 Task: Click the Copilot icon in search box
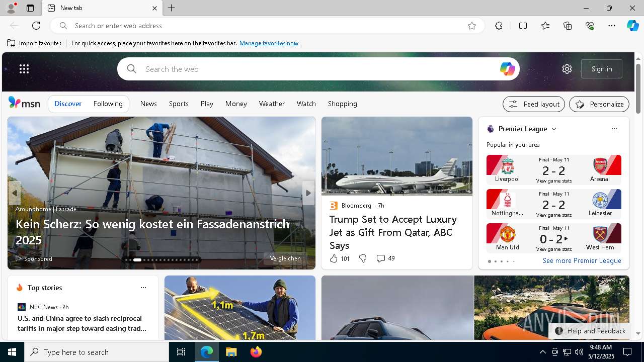tap(507, 69)
